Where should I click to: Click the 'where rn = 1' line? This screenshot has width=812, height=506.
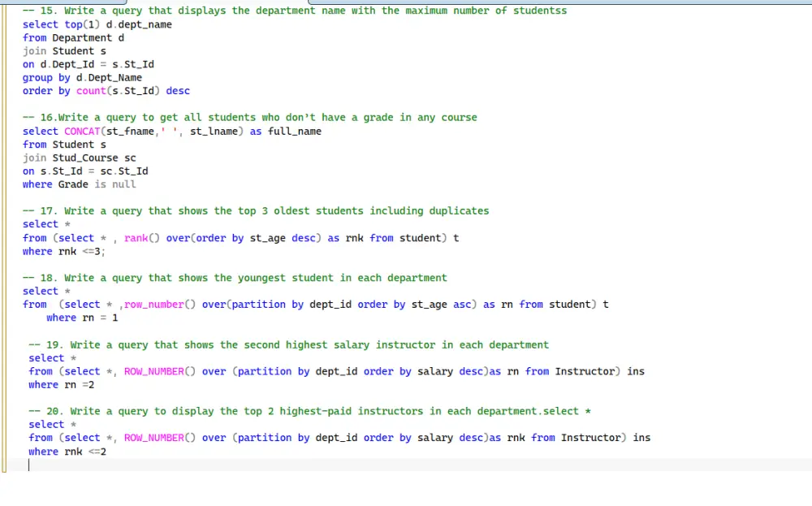click(82, 318)
